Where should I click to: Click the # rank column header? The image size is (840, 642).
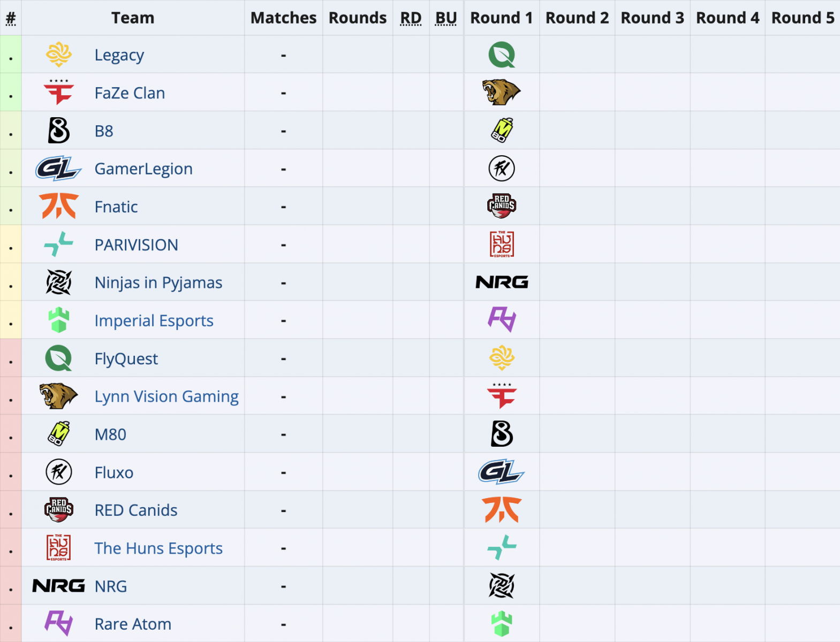tap(11, 18)
